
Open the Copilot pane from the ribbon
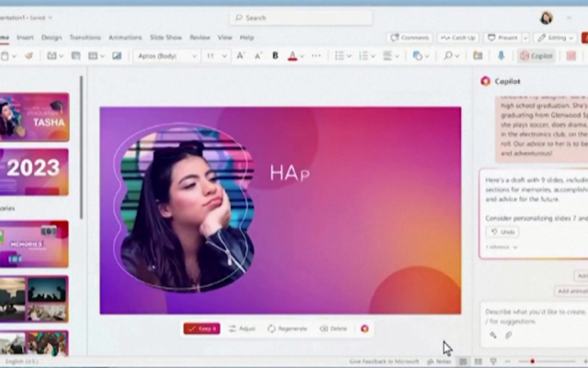pos(537,56)
